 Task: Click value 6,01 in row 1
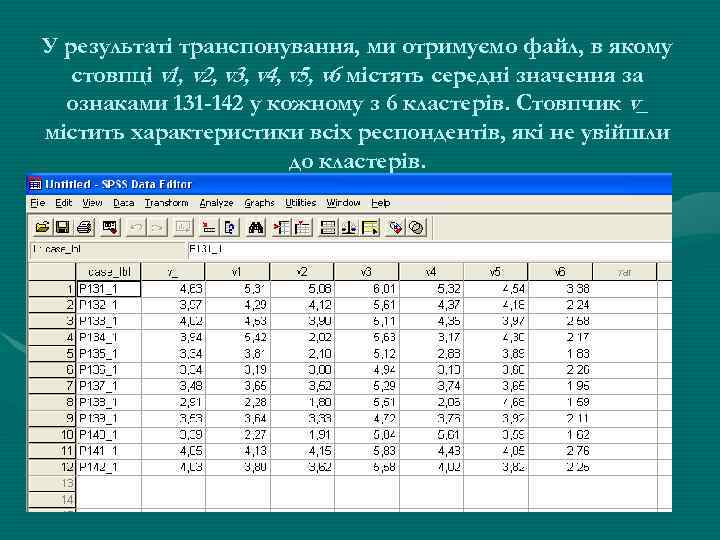367,289
